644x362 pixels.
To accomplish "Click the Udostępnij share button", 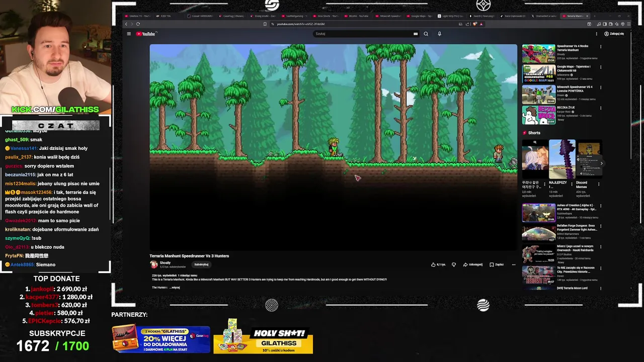I will (x=473, y=264).
